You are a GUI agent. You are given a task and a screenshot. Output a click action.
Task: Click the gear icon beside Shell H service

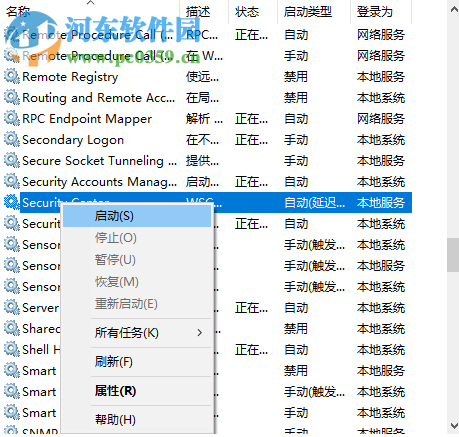(x=12, y=350)
